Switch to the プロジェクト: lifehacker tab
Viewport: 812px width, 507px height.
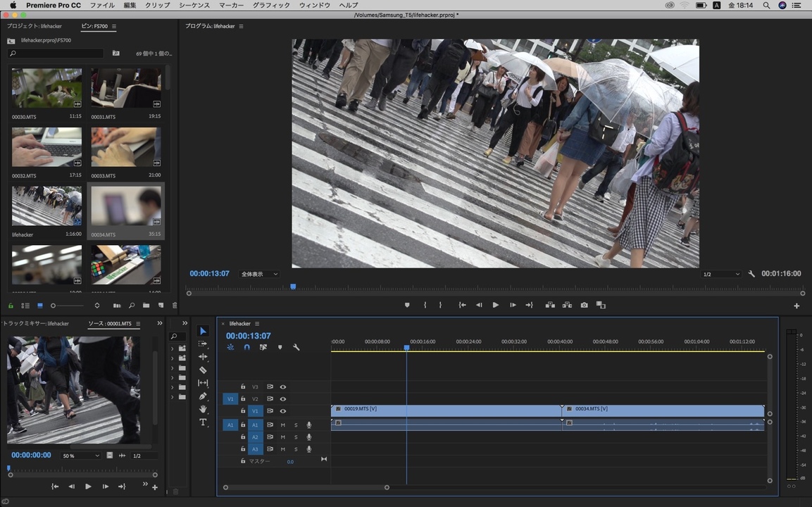coord(35,26)
